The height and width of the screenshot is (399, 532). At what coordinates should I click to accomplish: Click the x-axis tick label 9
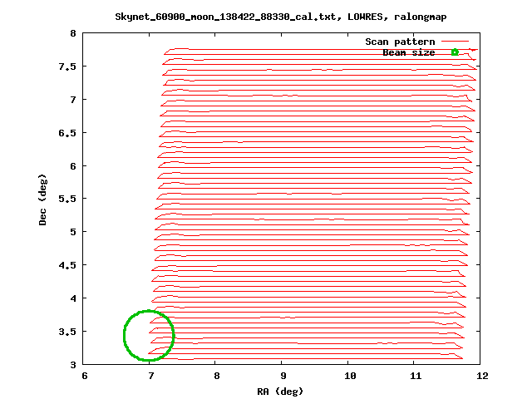click(x=283, y=376)
